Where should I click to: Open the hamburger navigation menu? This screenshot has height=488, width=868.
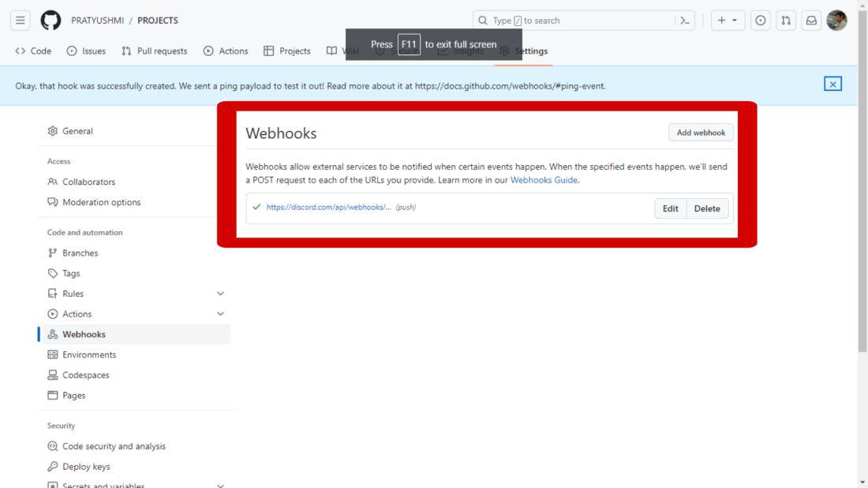(20, 21)
